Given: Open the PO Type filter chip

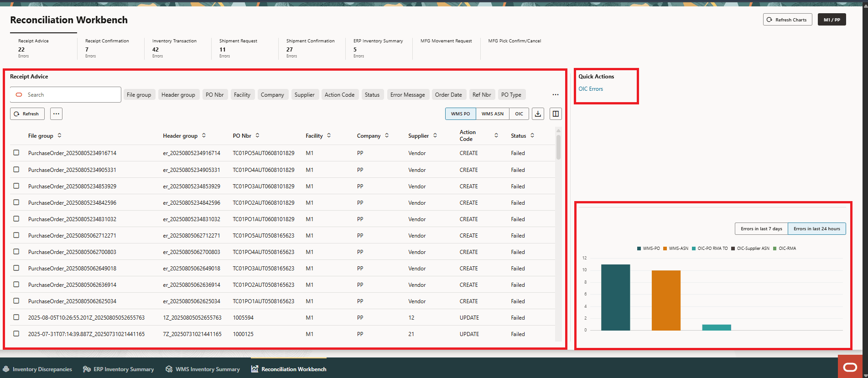Looking at the screenshot, I should pos(511,95).
